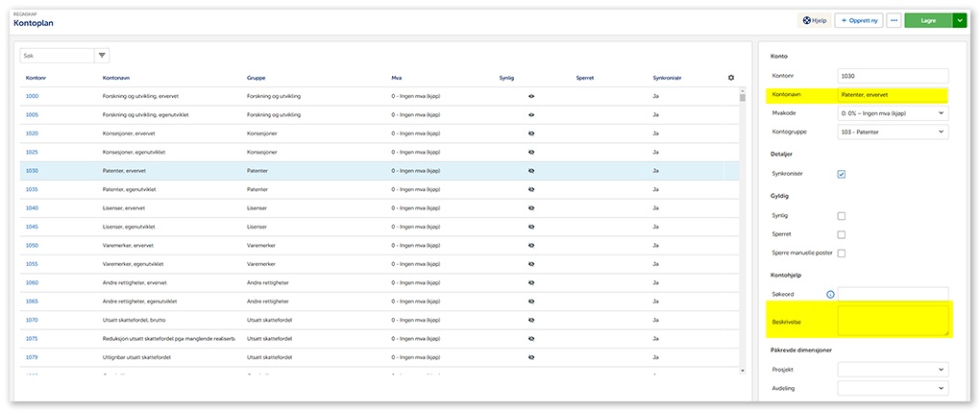Click into the Beskrivelse text area

coord(892,321)
